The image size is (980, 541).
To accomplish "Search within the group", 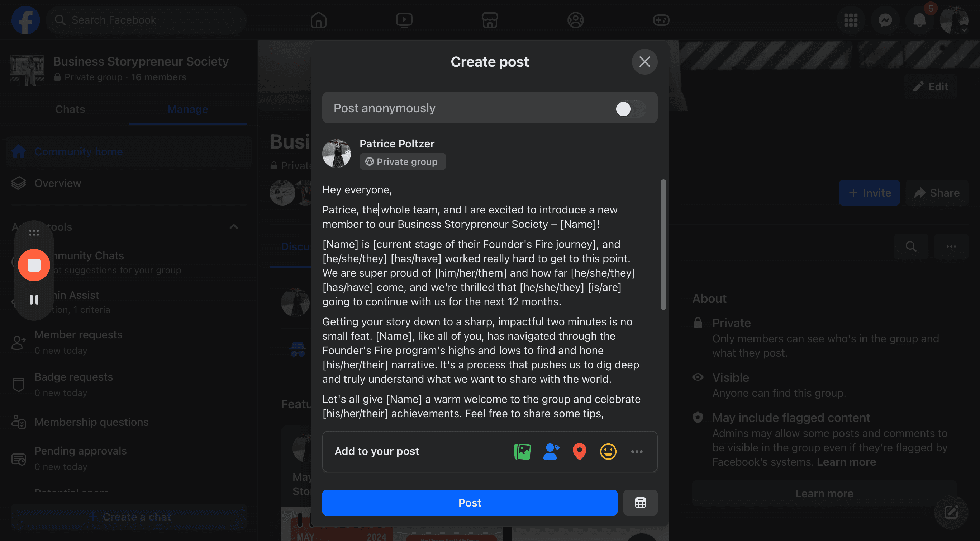I will [x=911, y=246].
